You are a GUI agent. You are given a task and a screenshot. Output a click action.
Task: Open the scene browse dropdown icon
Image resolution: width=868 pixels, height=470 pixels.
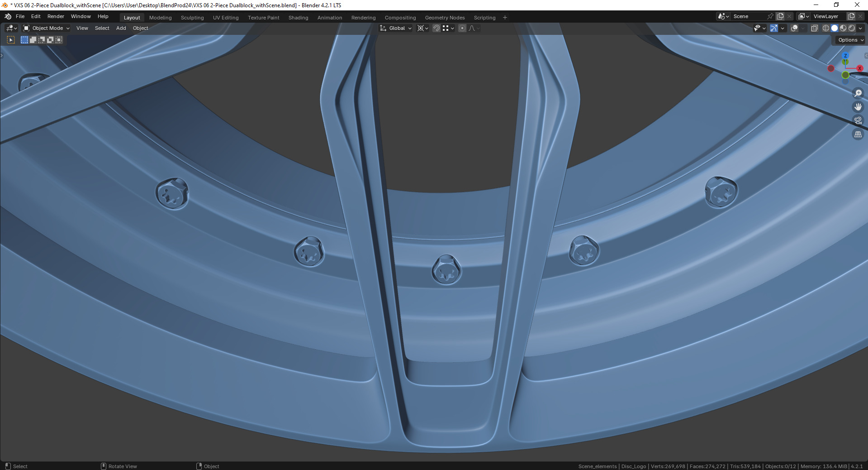tap(723, 16)
